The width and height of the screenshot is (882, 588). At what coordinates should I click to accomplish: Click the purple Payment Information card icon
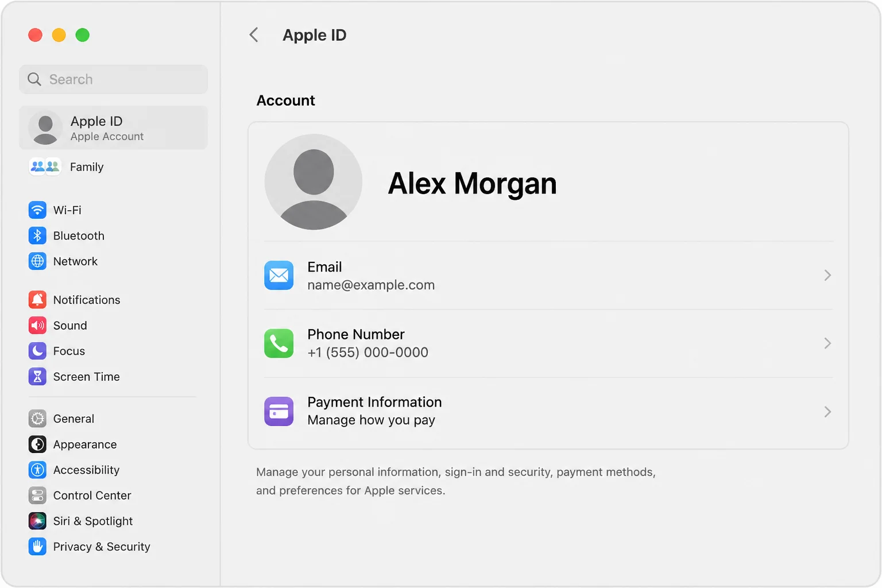(x=279, y=411)
